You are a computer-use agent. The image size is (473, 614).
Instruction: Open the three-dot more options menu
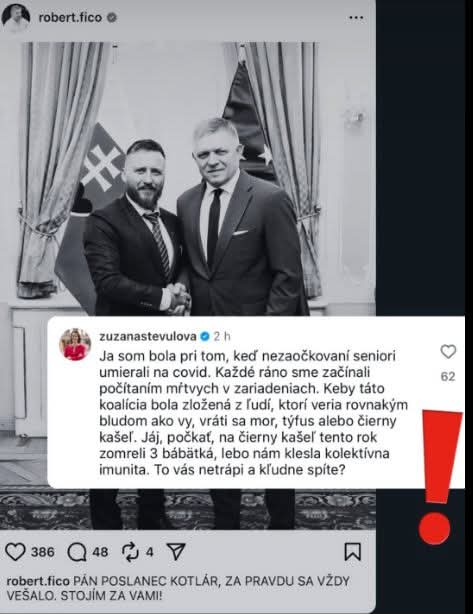coord(356,18)
